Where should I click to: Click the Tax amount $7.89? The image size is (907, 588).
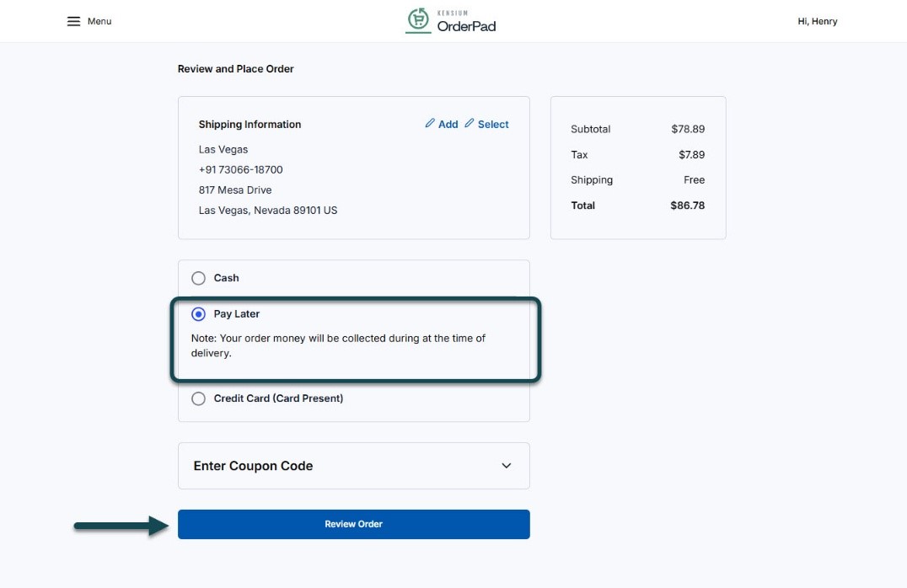692,154
